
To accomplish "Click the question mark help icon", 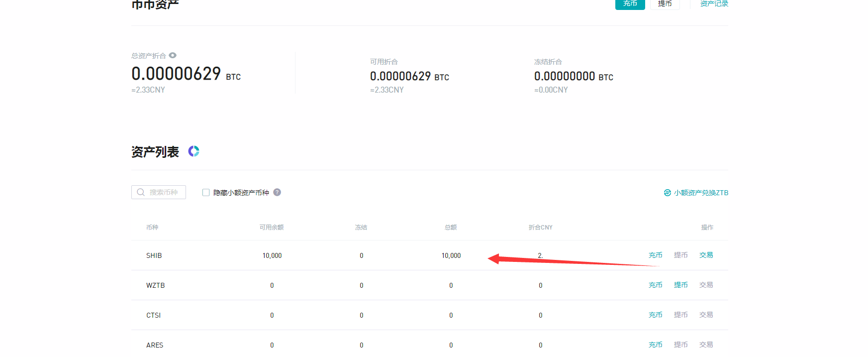I will click(277, 192).
